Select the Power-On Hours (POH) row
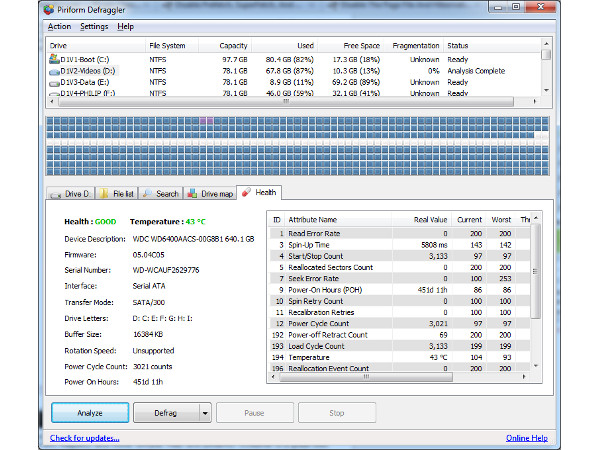This screenshot has height=450, width=600. pos(400,290)
